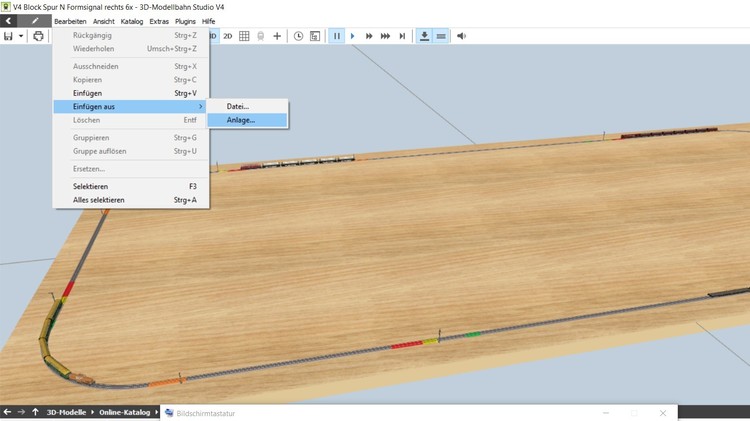
Task: Click the Bildschirmtastatur window title
Action: coord(206,413)
